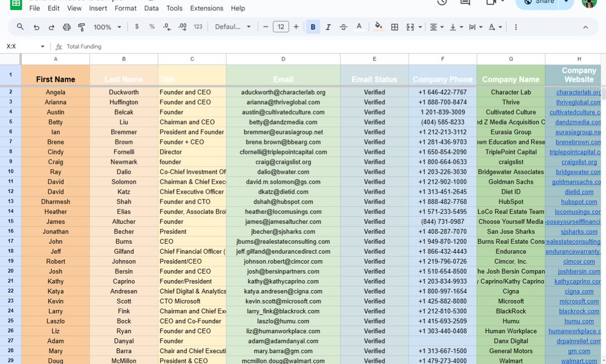Screen dimensions: 606x364
Task: Click the Name box showing X:X
Action: point(20,46)
